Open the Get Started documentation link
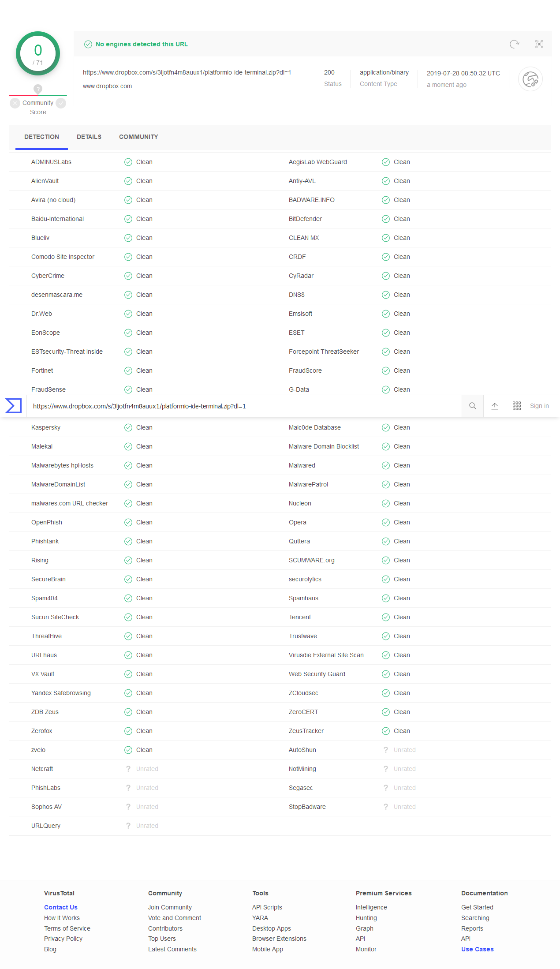Image resolution: width=560 pixels, height=969 pixels. coord(477,907)
